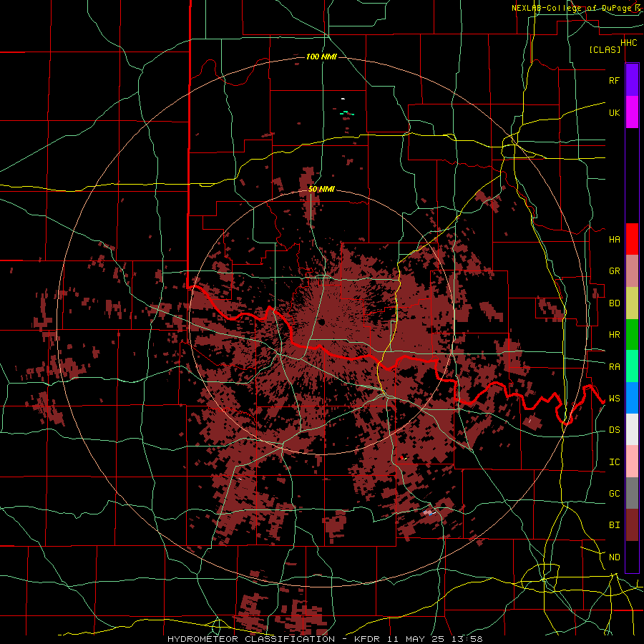Click the GR pink legend swatch
The image size is (644, 644).
point(632,271)
